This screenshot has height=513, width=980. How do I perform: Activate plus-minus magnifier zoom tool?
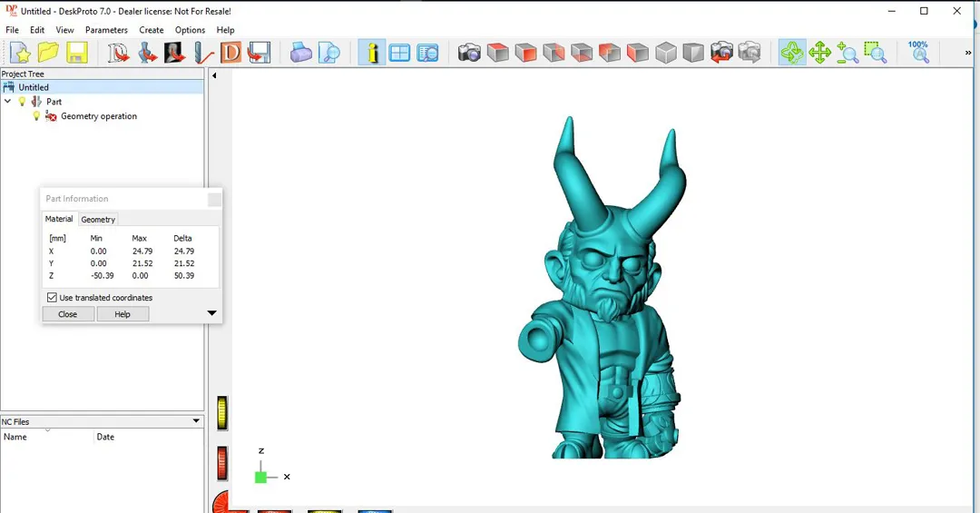(x=848, y=53)
